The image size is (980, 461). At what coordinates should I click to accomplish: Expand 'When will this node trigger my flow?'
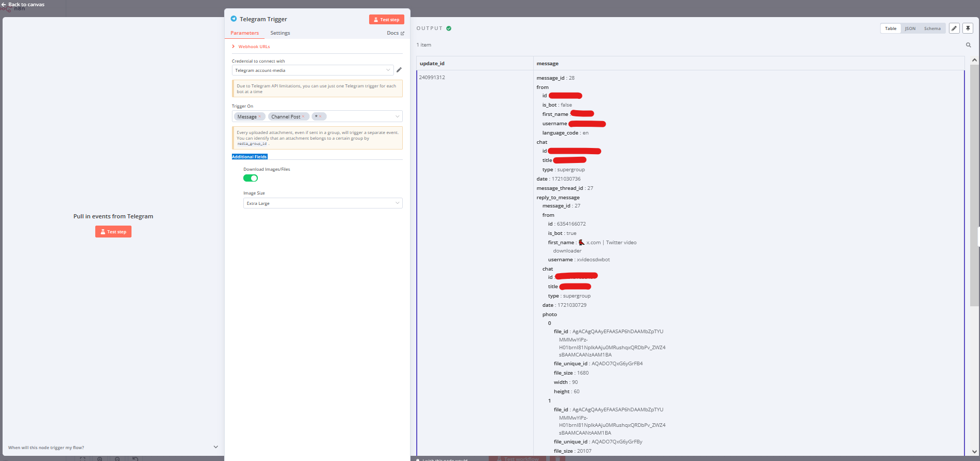tap(113, 448)
